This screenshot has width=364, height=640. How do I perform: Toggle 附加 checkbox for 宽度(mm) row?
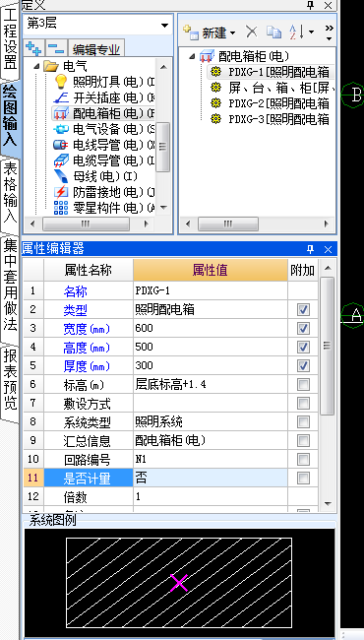(x=303, y=328)
